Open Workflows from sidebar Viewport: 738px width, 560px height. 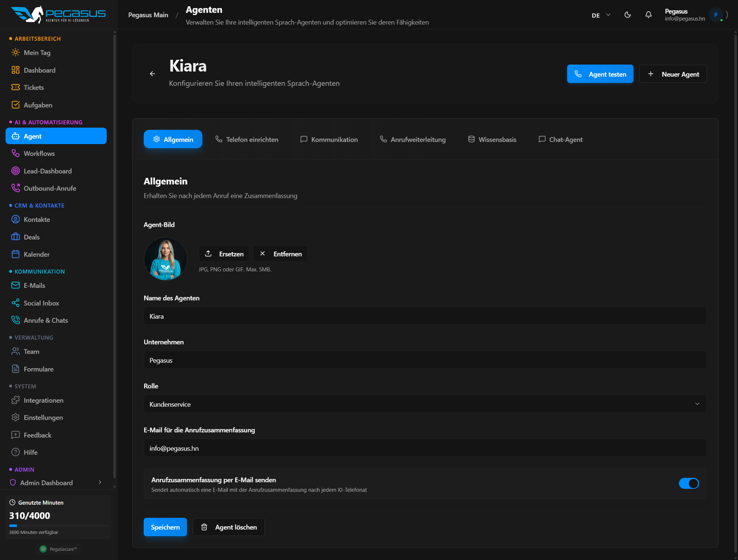coord(39,154)
